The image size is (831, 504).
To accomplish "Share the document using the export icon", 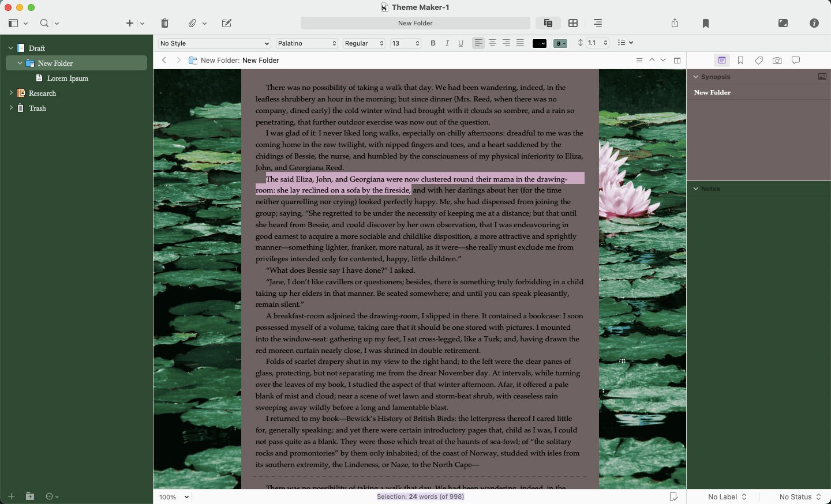I will (x=674, y=23).
